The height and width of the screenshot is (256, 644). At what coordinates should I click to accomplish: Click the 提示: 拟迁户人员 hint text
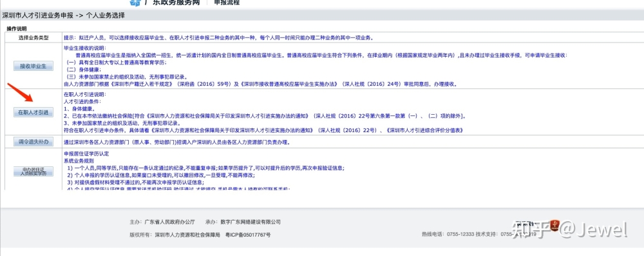click(x=218, y=37)
